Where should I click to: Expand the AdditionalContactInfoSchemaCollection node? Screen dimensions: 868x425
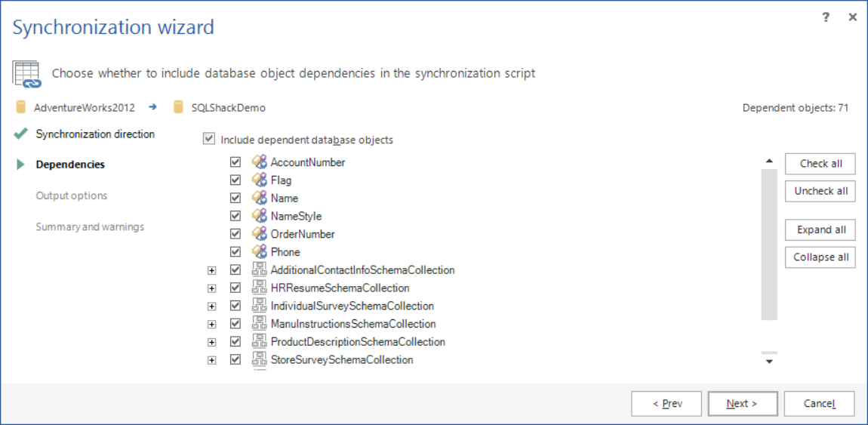(x=211, y=270)
